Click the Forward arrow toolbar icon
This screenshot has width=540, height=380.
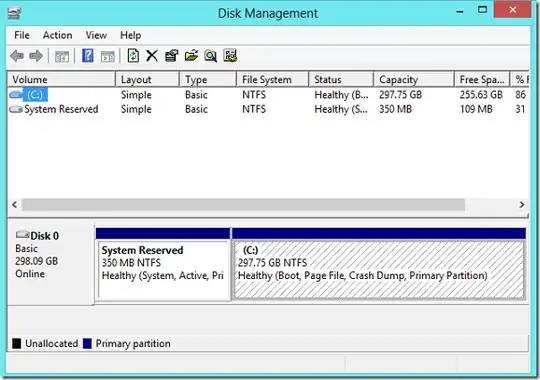click(36, 55)
